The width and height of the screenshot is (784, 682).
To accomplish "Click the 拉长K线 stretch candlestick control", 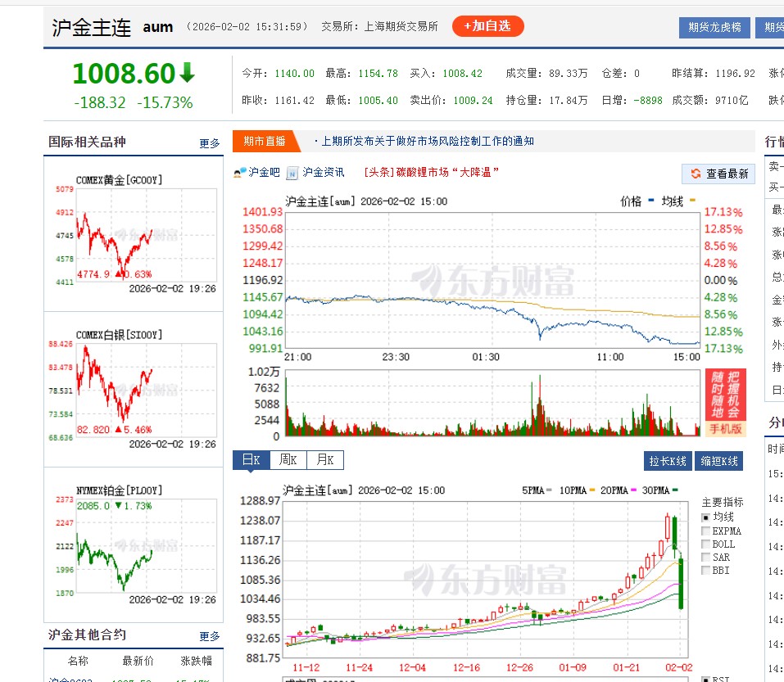I will tap(668, 461).
